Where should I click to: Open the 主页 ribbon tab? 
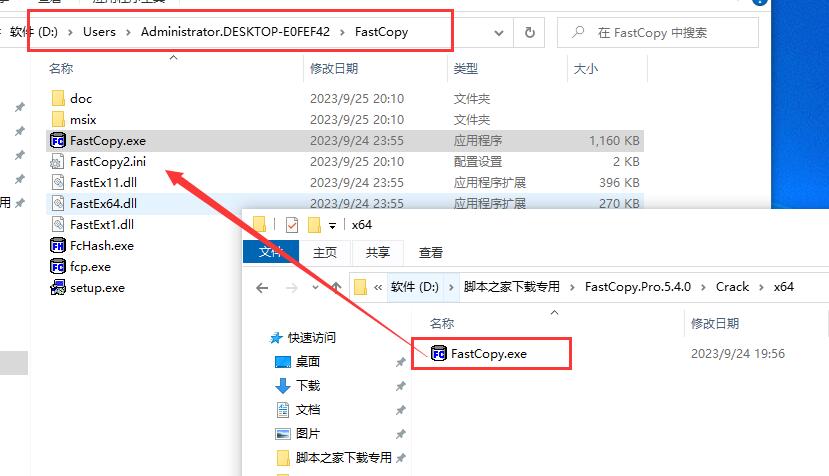point(325,252)
